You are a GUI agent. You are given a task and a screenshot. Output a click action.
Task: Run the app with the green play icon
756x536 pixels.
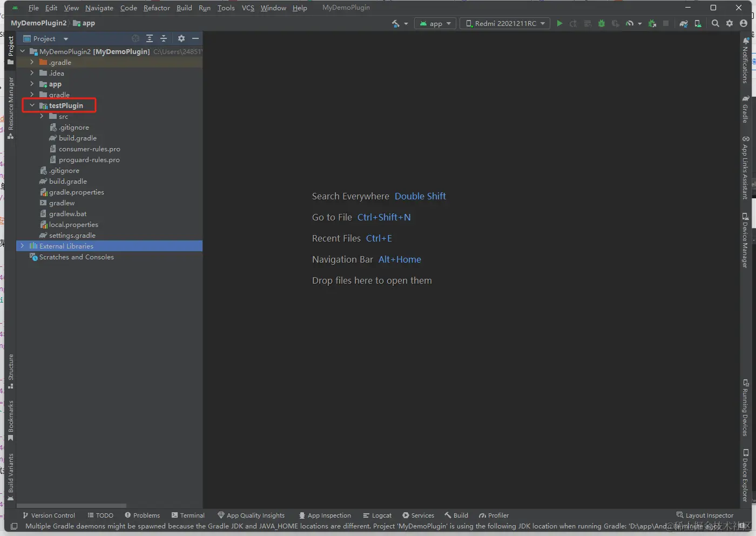[559, 23]
